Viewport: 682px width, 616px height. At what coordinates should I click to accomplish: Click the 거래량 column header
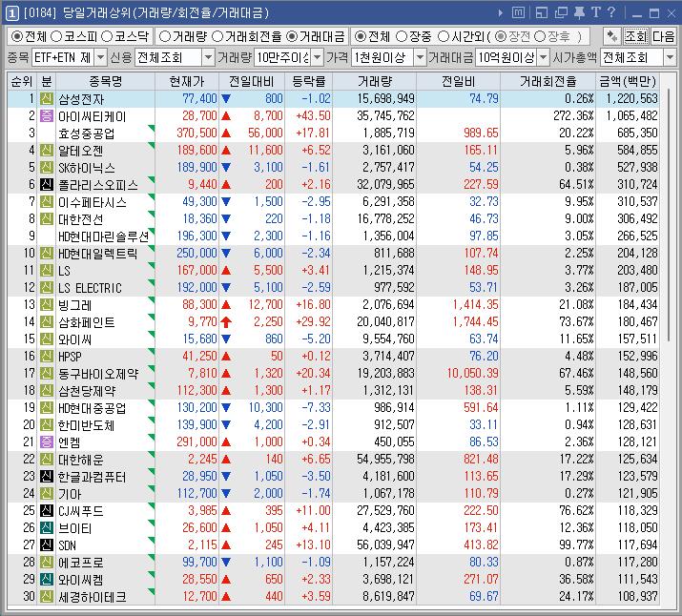[x=375, y=81]
